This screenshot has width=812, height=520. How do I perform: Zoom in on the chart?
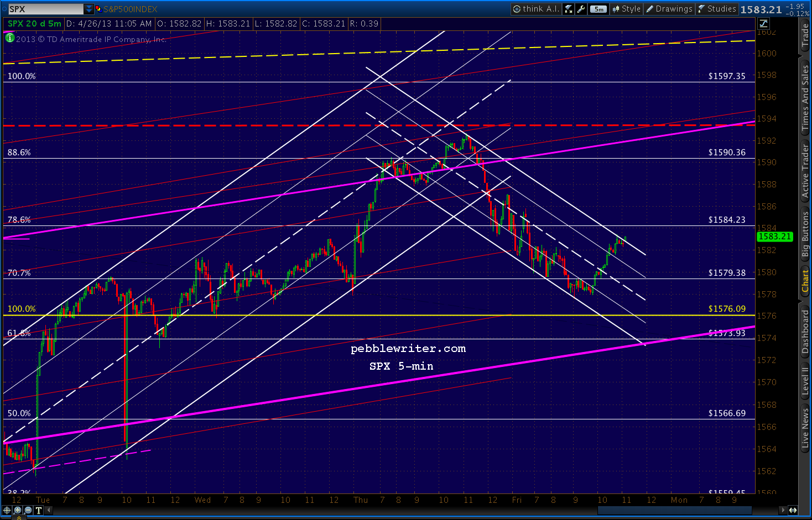pyautogui.click(x=18, y=510)
